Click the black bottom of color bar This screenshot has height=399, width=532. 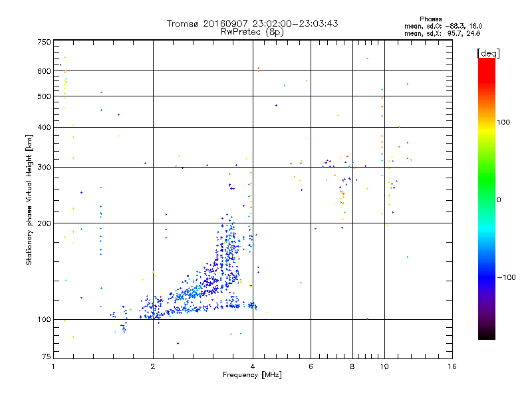487,334
